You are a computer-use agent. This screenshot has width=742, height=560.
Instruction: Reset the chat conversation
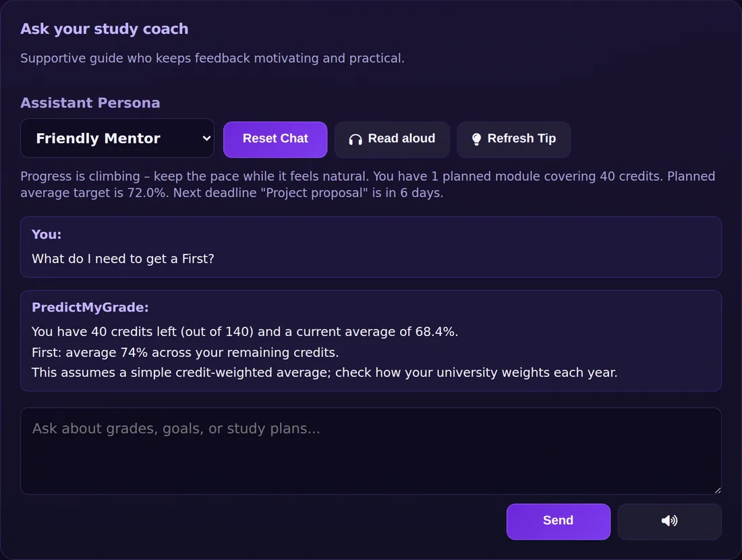pyautogui.click(x=275, y=139)
